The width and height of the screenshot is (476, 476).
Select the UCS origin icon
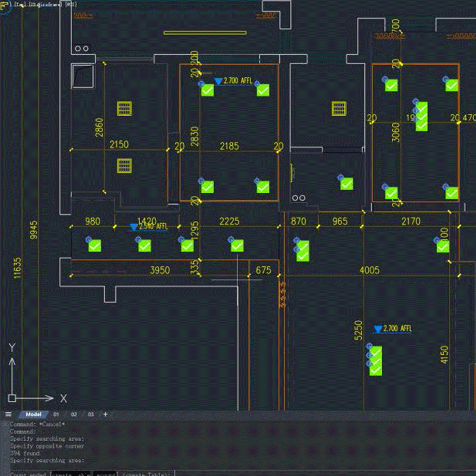click(12, 398)
